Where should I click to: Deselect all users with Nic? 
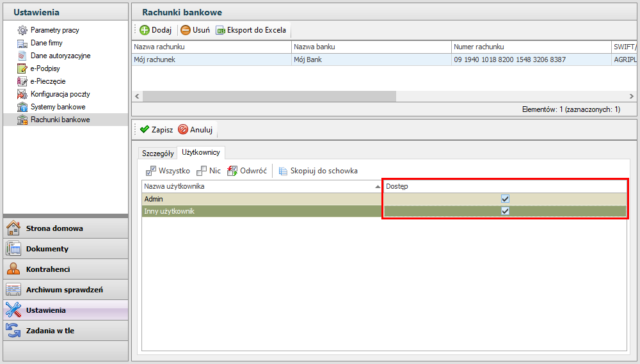202,171
